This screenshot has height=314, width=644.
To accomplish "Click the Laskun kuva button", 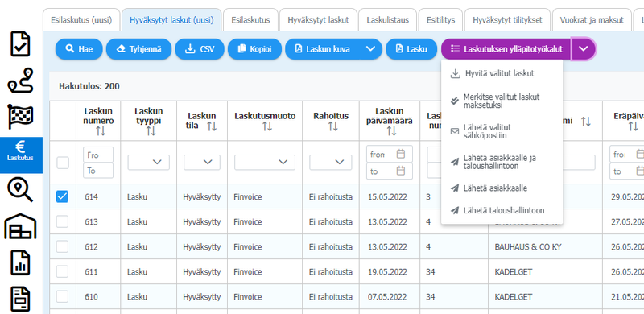I will click(323, 49).
